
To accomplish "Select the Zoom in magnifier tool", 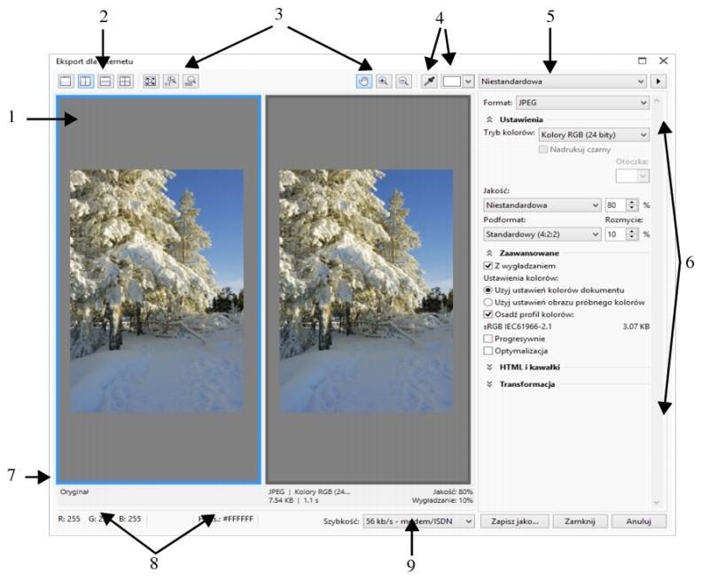I will (384, 81).
